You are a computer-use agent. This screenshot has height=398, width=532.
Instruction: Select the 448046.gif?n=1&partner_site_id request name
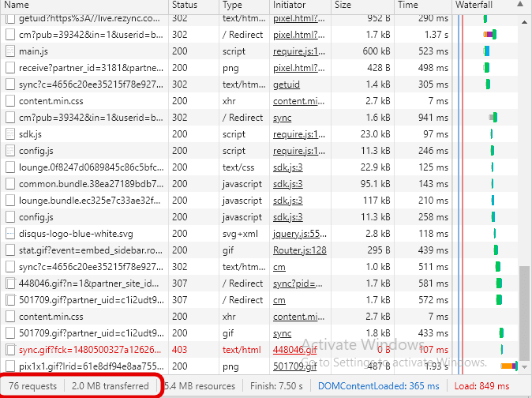coord(89,283)
